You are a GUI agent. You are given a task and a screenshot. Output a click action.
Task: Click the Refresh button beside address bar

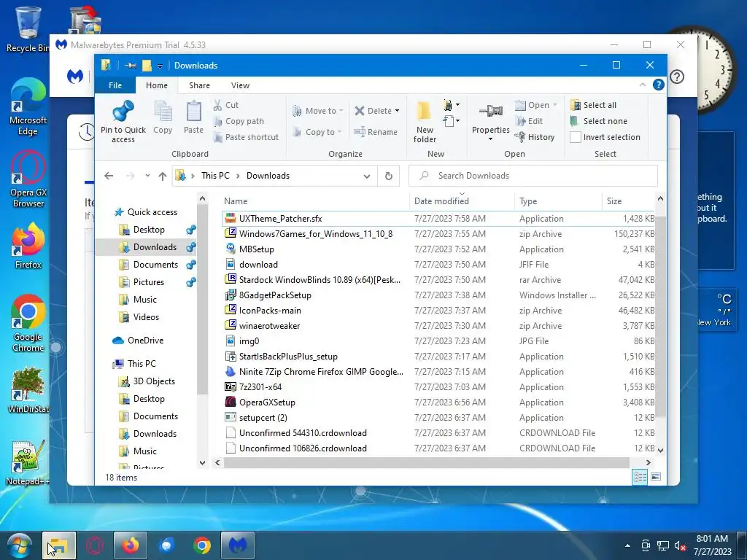click(388, 176)
